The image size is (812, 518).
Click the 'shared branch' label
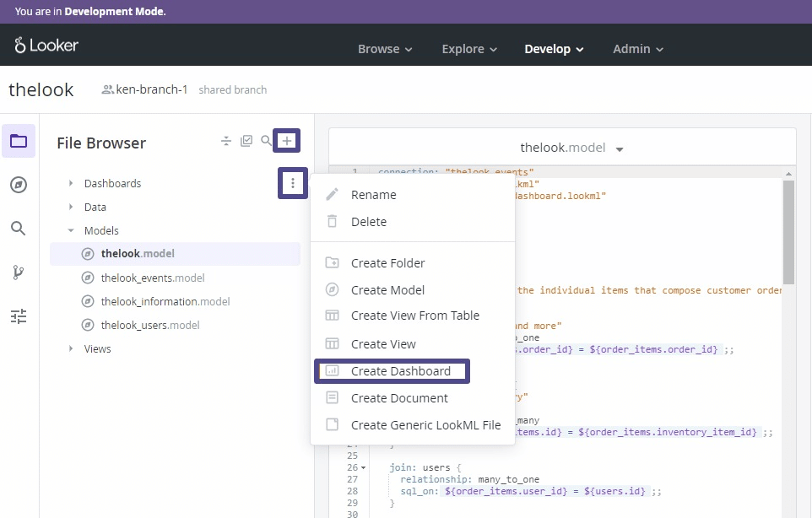pyautogui.click(x=232, y=90)
